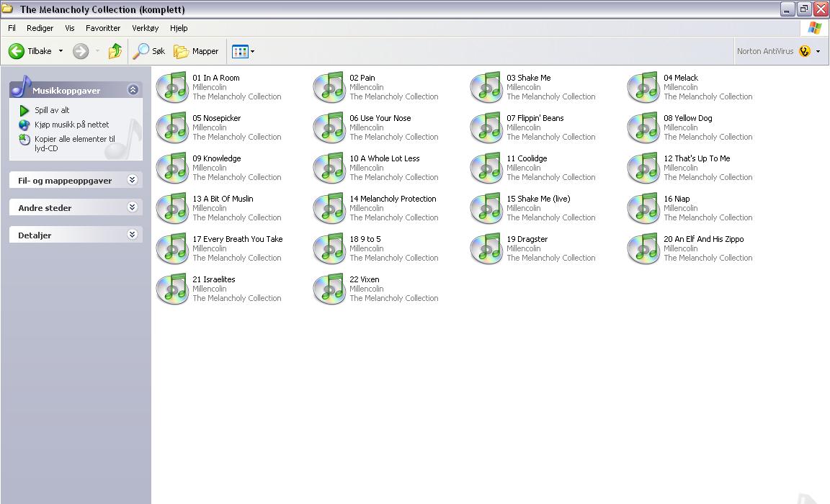Open the Norton AntiVirus dropdown arrow
This screenshot has width=830, height=504.
point(818,51)
